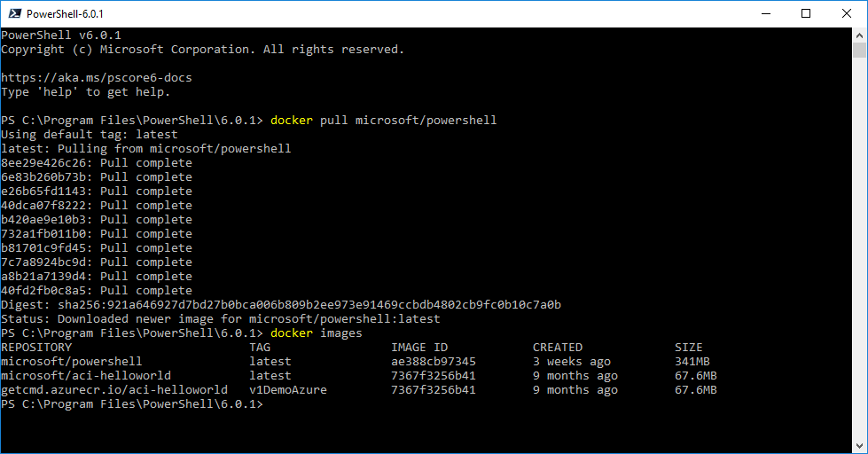Click microsoft/powershell repository entry

[72, 362]
